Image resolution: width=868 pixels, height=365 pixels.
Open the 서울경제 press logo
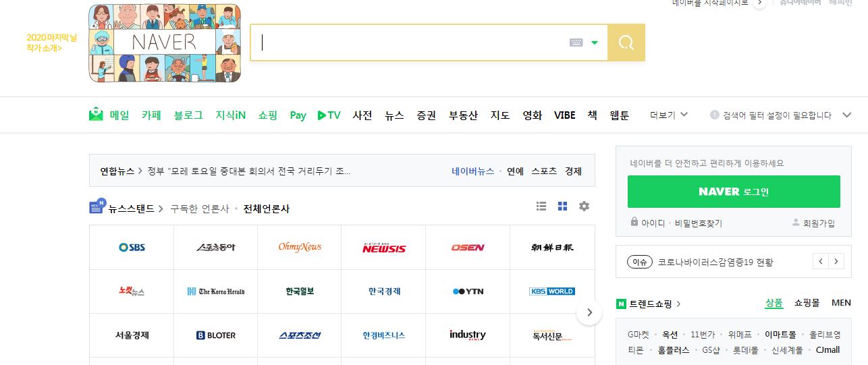[x=132, y=335]
